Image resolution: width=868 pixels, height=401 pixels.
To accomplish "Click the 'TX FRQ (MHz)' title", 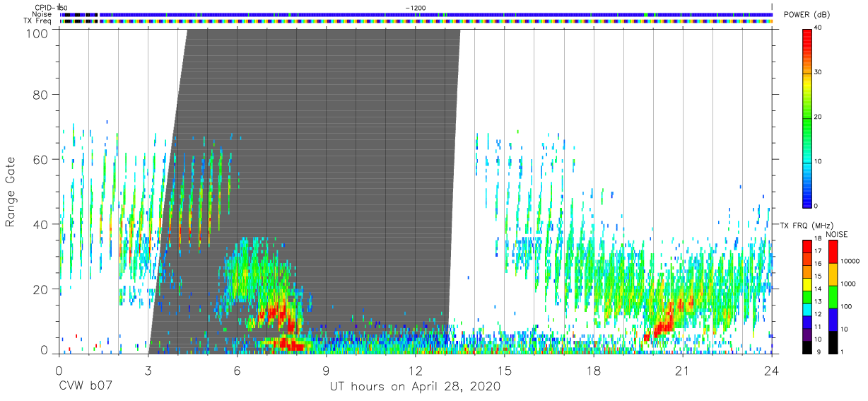I will pos(806,225).
